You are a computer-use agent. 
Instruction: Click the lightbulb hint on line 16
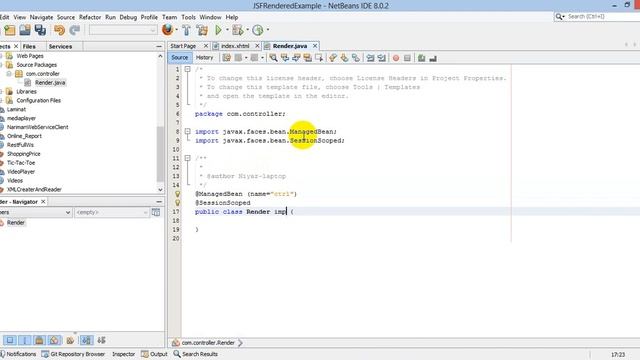coord(178,203)
